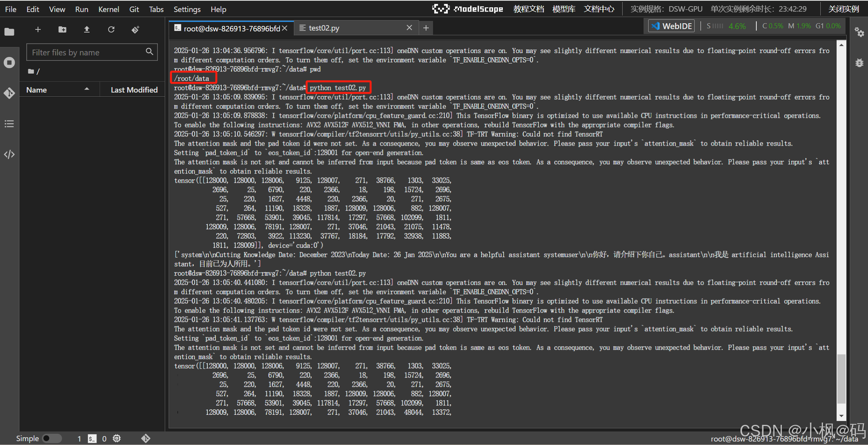Open the Kernel menu

click(109, 9)
